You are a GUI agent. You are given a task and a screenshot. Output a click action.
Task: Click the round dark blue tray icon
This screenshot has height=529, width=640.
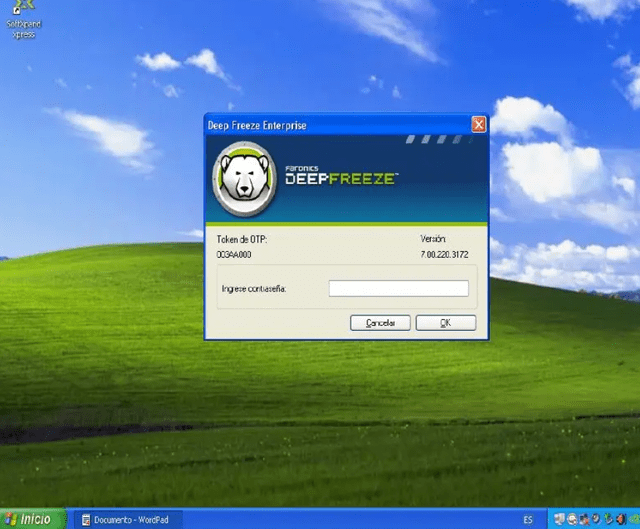[x=596, y=518]
